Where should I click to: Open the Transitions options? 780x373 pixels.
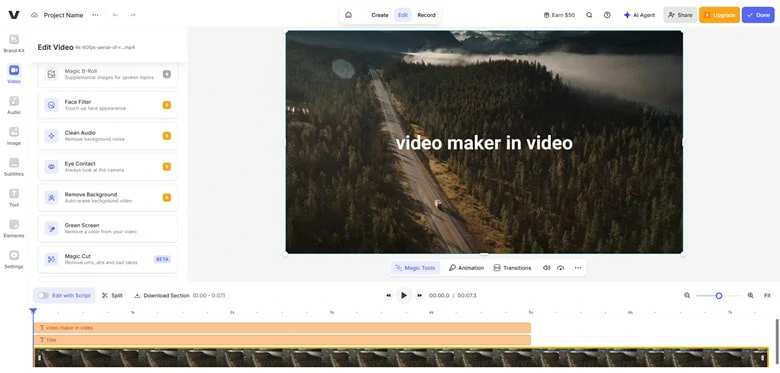pos(512,268)
